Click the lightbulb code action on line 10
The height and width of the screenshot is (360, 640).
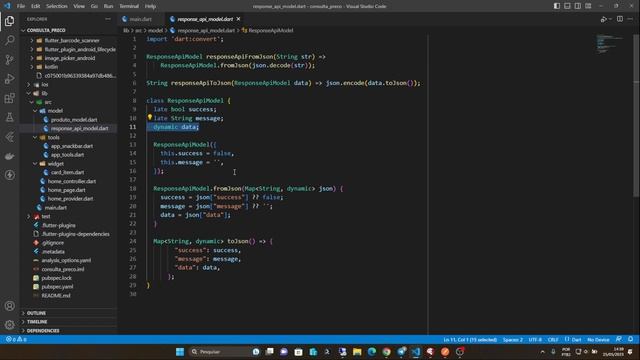150,118
